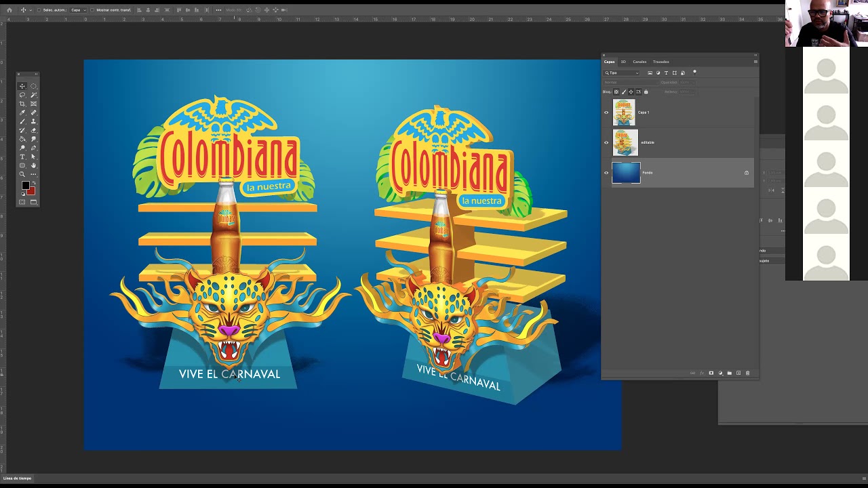
Task: Select the Rounded Rectangle shape tool
Action: coord(22,165)
